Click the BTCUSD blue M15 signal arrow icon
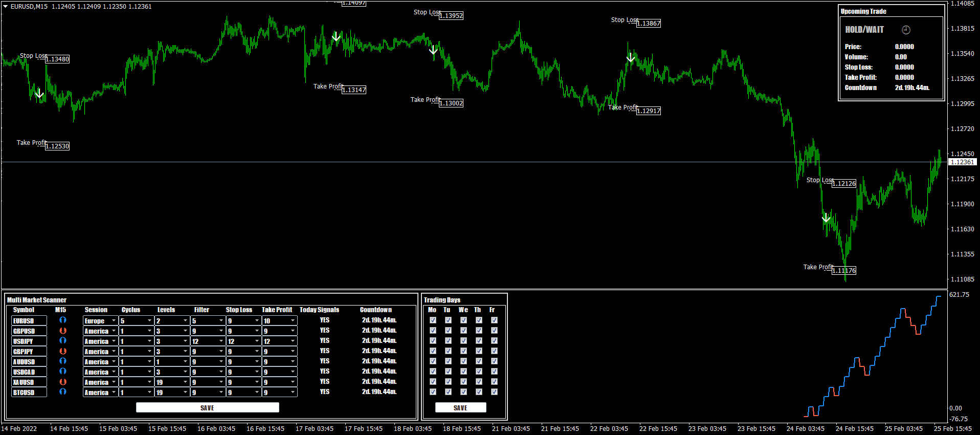Image resolution: width=980 pixels, height=435 pixels. [62, 392]
